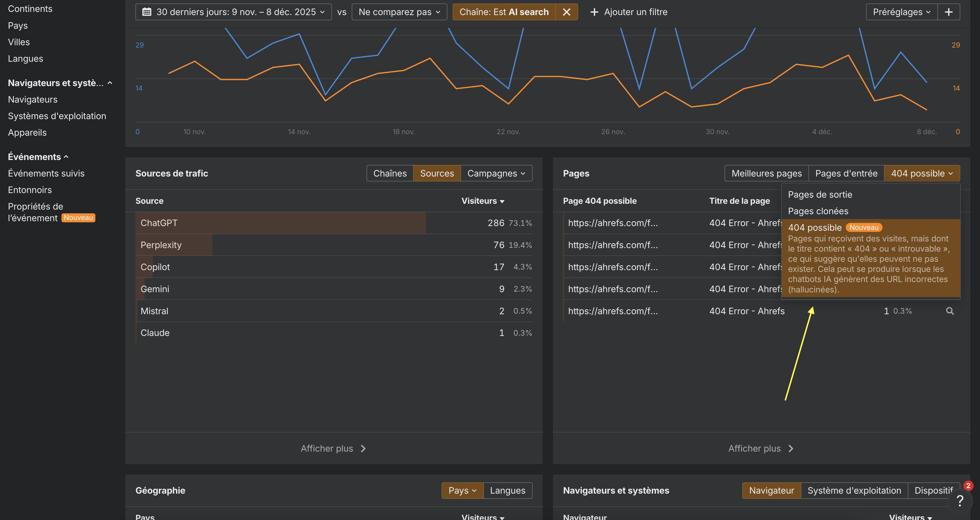This screenshot has height=520, width=980.
Task: Open the Préréglages dropdown
Action: [901, 12]
